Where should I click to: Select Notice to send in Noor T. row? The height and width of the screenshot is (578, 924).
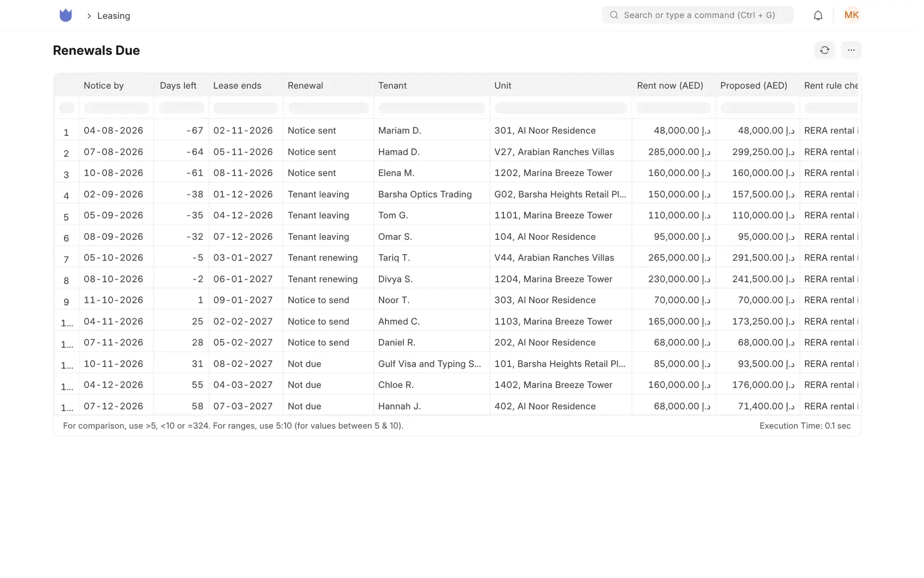coord(328,300)
